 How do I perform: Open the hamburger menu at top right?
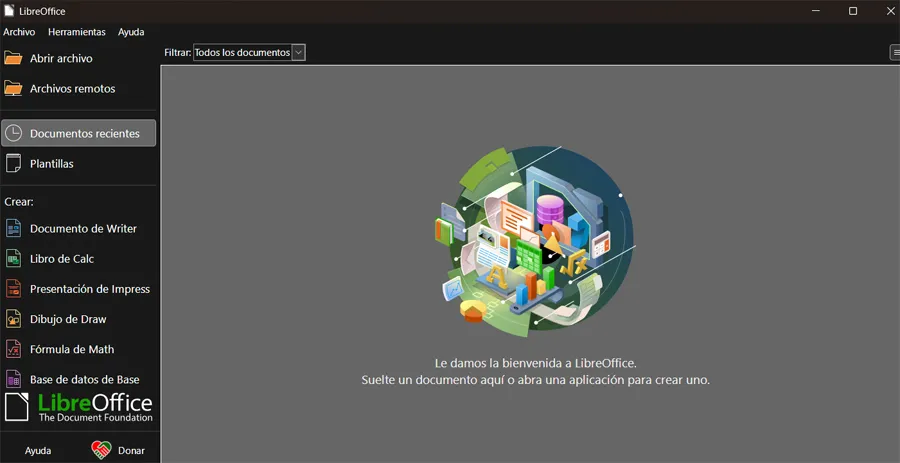point(895,52)
